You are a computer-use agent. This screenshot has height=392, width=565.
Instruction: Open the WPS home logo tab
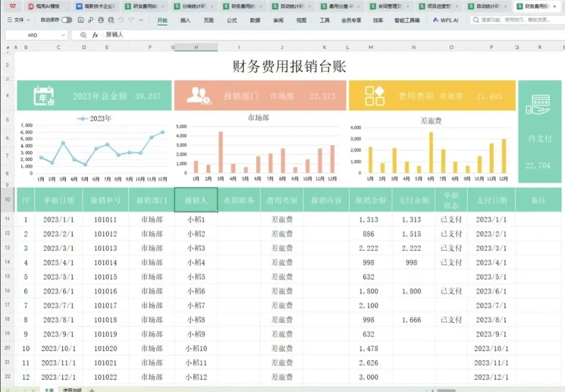coord(13,6)
